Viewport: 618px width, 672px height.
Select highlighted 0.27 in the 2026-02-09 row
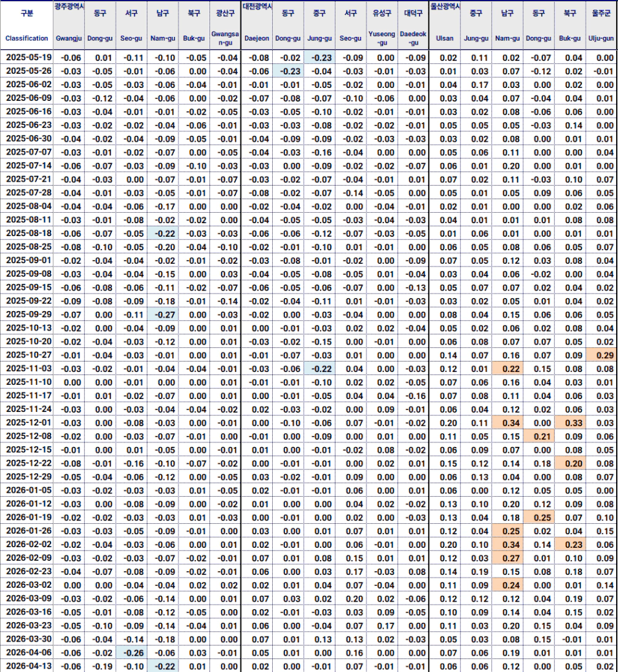(507, 558)
